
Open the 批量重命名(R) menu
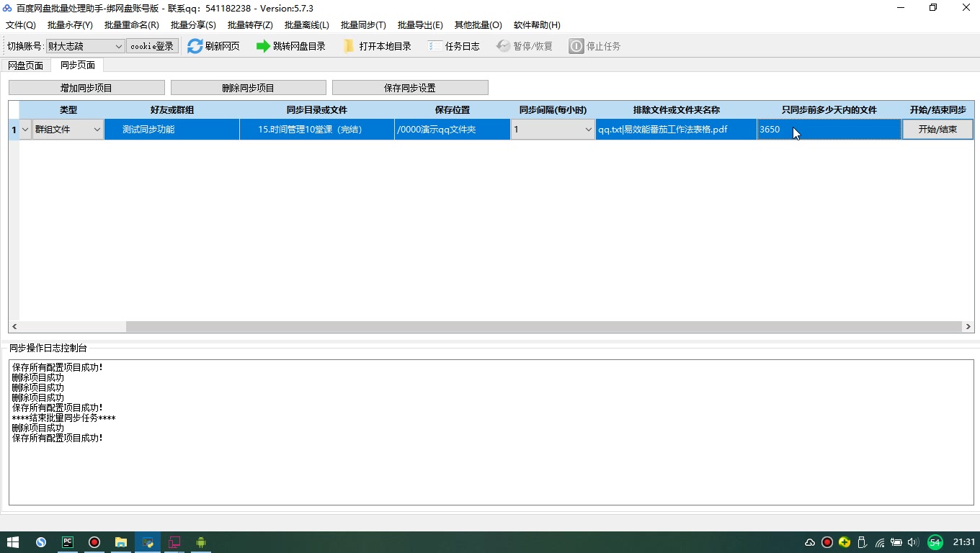point(132,25)
